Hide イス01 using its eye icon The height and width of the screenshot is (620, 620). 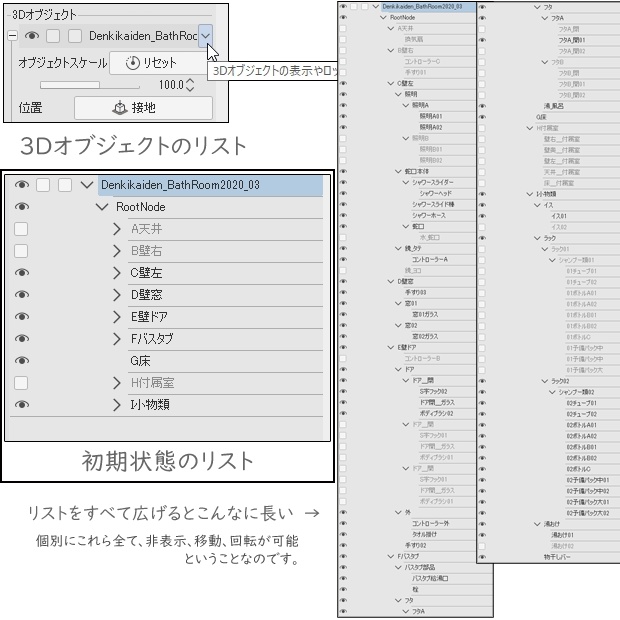(482, 216)
